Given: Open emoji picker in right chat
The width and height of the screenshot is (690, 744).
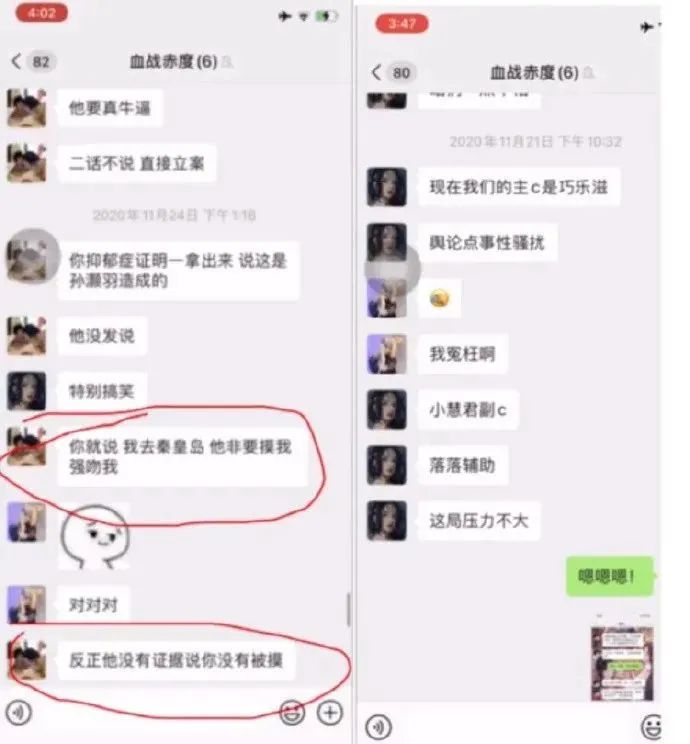Looking at the screenshot, I should [652, 726].
